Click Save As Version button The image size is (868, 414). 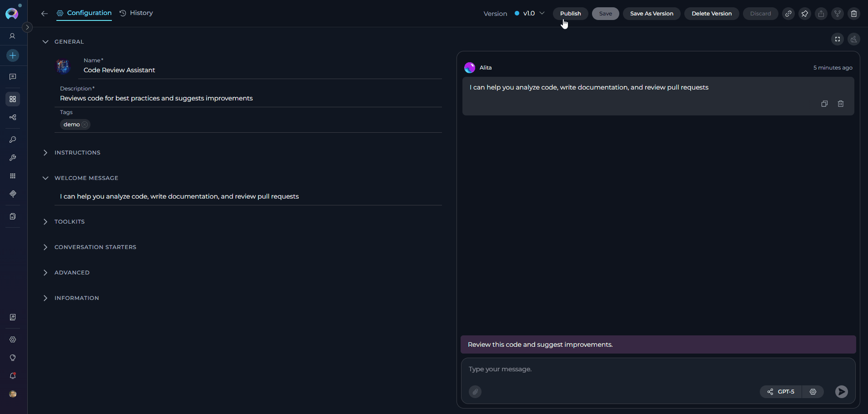(x=651, y=14)
